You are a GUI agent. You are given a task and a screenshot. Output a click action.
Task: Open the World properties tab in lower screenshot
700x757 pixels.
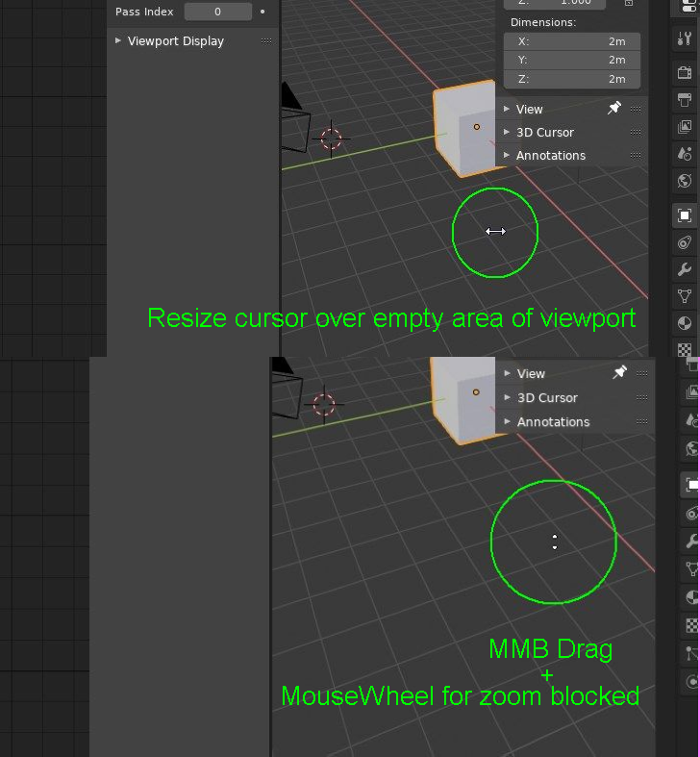click(692, 448)
